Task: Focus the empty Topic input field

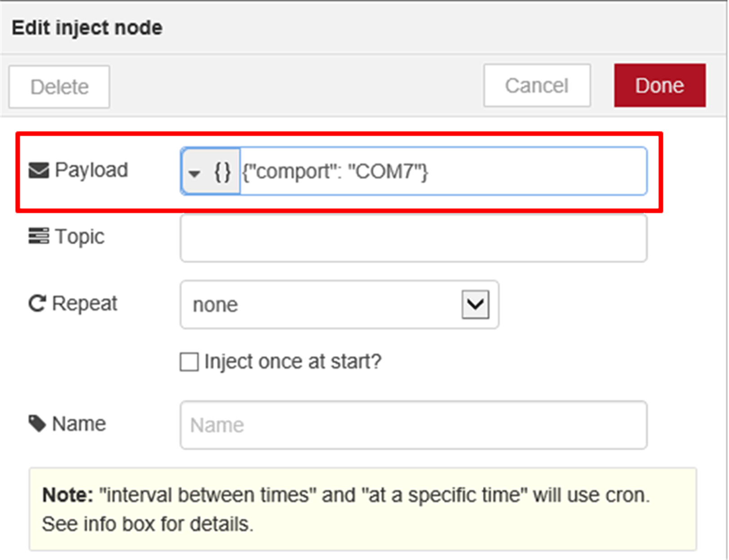Action: (x=413, y=238)
